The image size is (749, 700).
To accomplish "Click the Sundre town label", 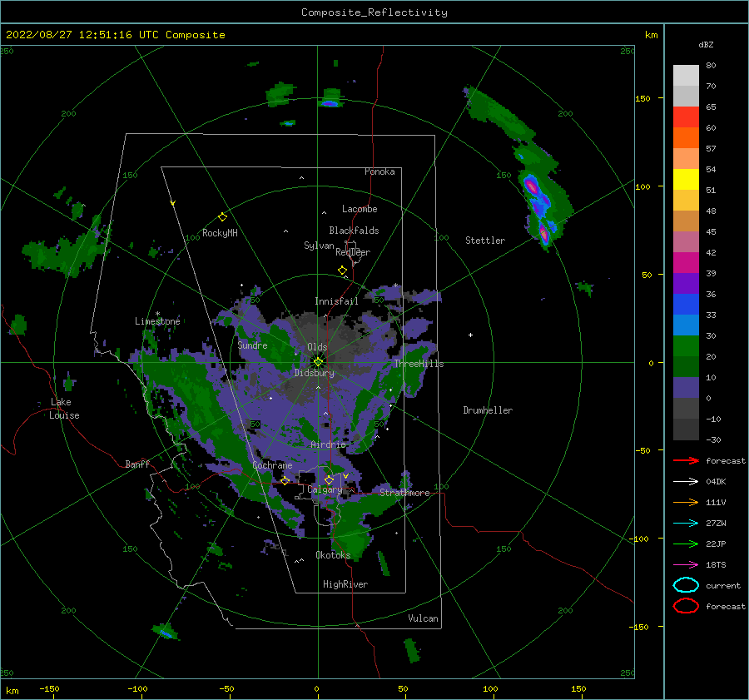I will click(x=253, y=345).
